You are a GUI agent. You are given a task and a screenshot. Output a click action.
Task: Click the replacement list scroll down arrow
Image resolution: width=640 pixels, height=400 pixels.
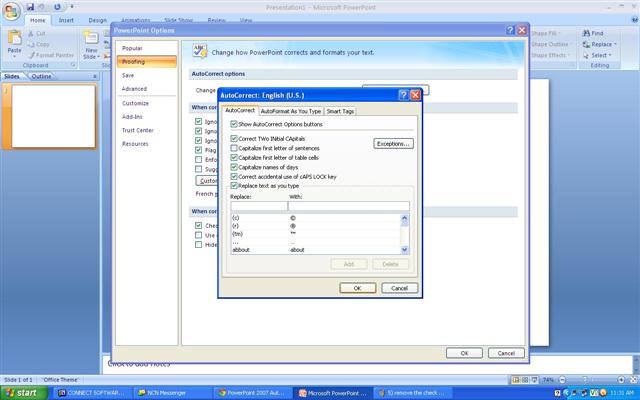(404, 249)
